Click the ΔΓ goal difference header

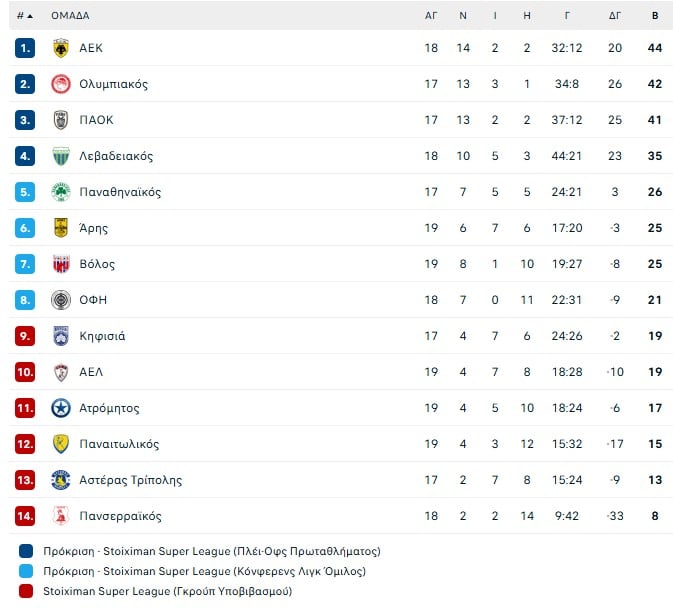(615, 16)
